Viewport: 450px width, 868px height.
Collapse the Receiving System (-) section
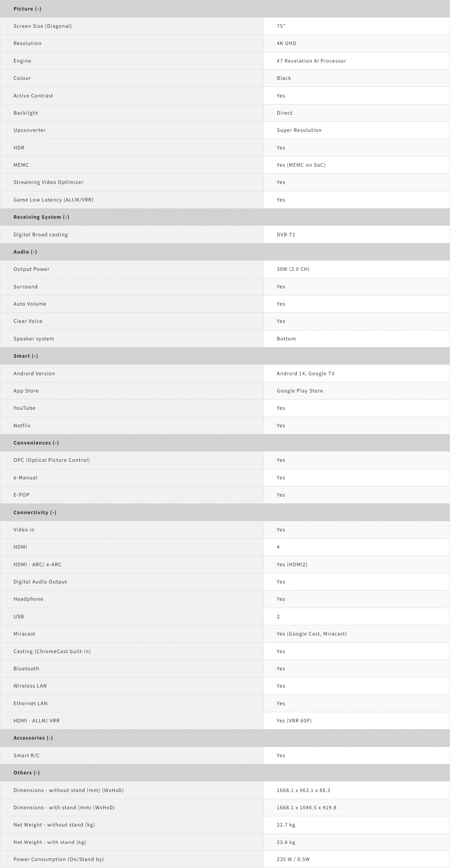tap(41, 217)
